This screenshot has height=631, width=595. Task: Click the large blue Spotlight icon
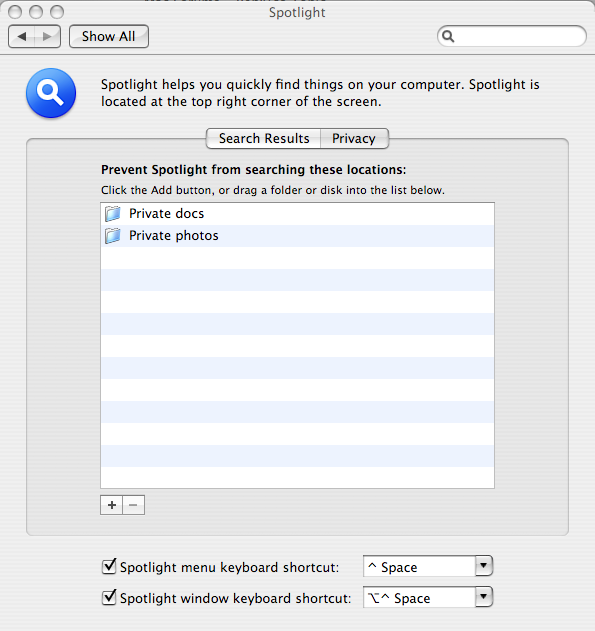pyautogui.click(x=51, y=93)
